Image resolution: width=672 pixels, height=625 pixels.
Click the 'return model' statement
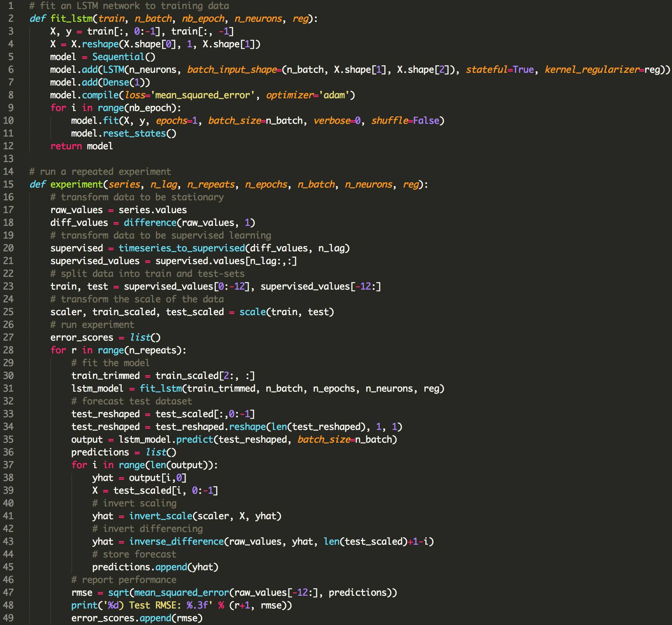(x=81, y=146)
